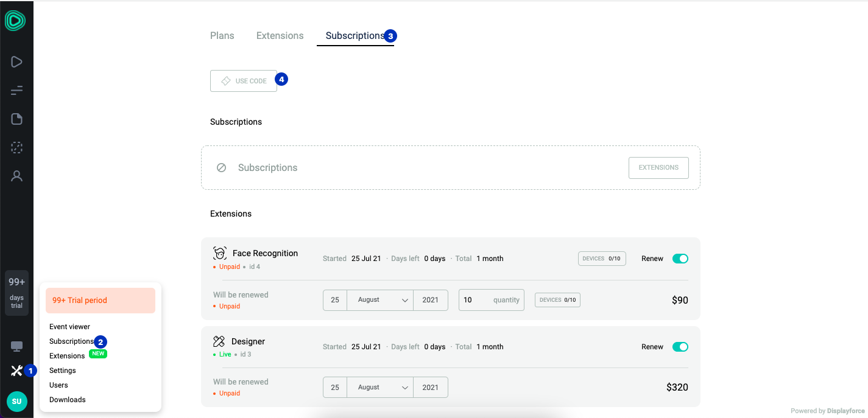This screenshot has height=418, width=868.
Task: Switch to the Plans tab
Action: [222, 35]
